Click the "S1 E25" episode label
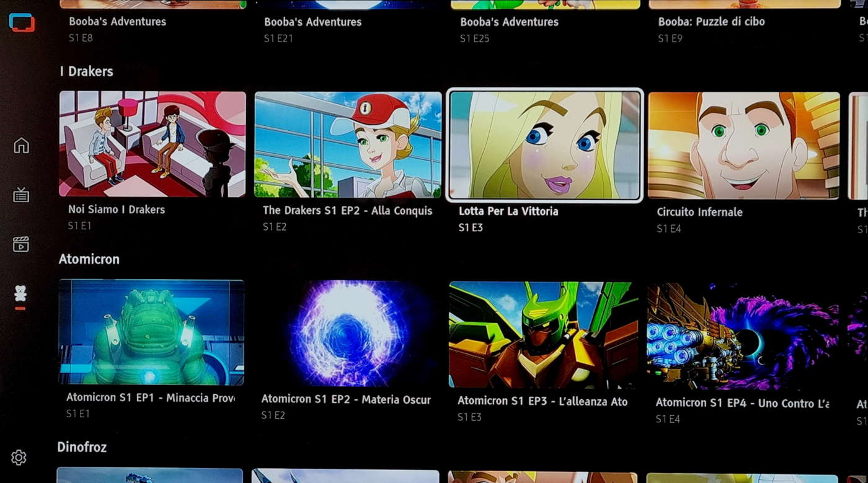 (475, 38)
